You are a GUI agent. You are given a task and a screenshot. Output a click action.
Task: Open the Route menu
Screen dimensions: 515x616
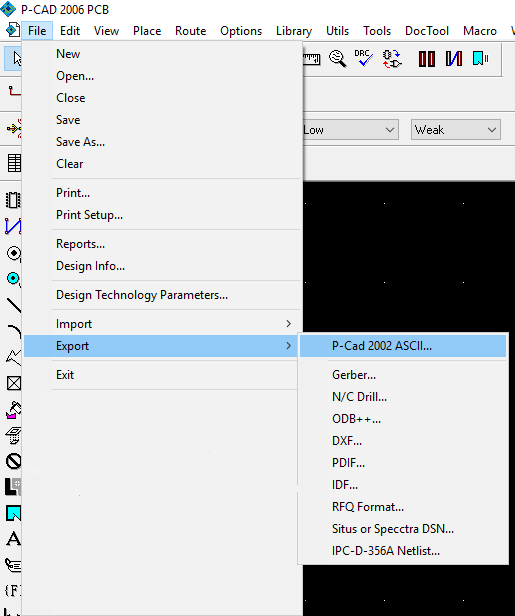[191, 31]
